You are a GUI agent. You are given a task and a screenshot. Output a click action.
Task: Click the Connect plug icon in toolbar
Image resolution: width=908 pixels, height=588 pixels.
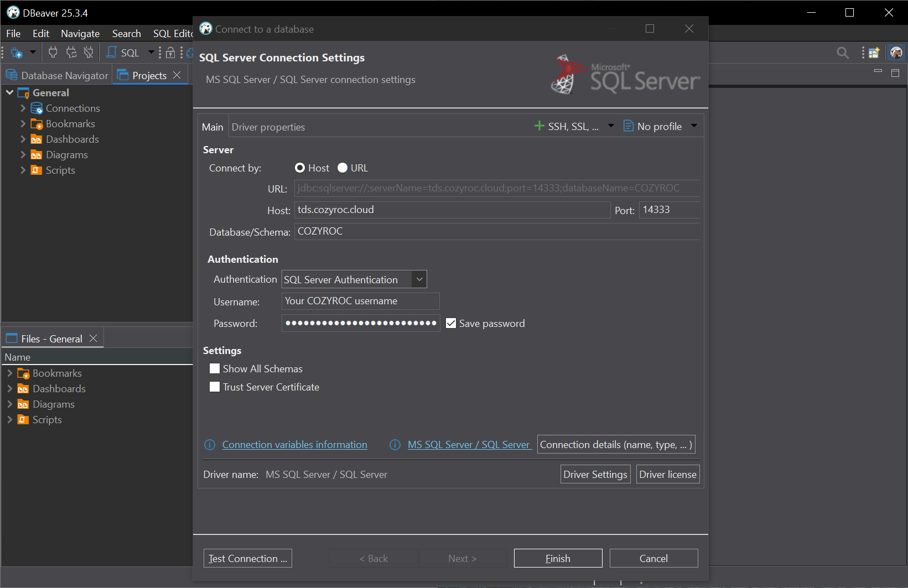tap(53, 53)
